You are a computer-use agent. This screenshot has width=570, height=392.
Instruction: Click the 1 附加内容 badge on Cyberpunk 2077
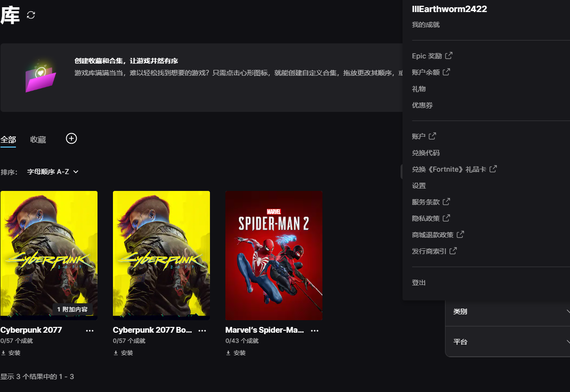(72, 309)
